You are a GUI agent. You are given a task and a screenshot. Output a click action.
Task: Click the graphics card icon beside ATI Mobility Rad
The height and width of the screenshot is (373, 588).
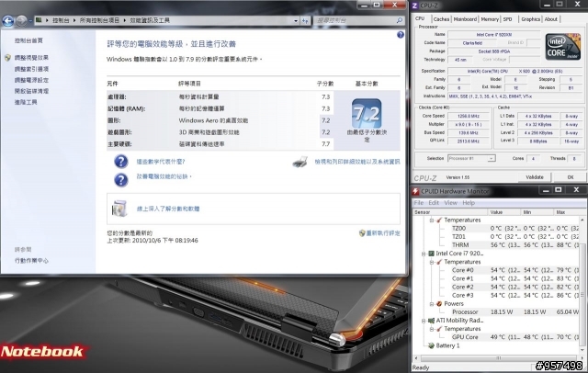(431, 321)
